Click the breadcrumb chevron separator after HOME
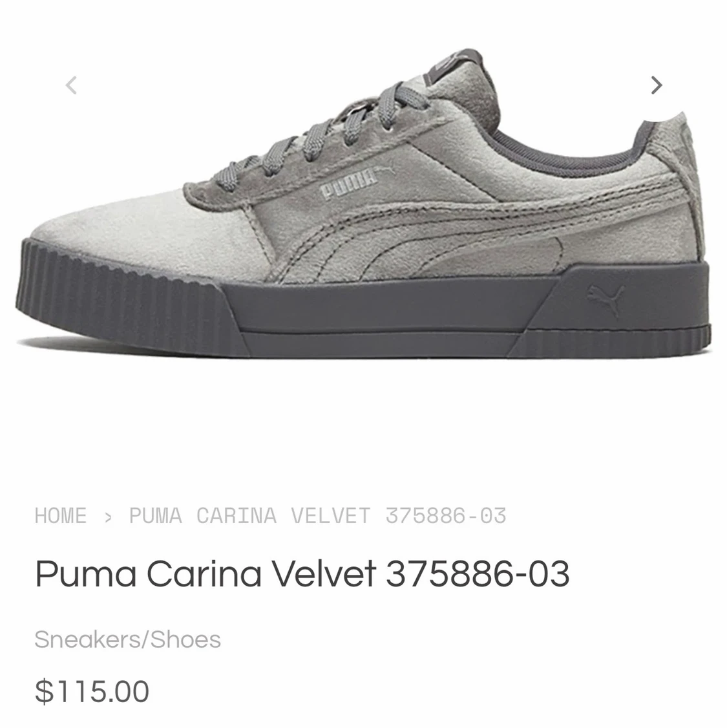Image resolution: width=727 pixels, height=728 pixels. pyautogui.click(x=108, y=517)
